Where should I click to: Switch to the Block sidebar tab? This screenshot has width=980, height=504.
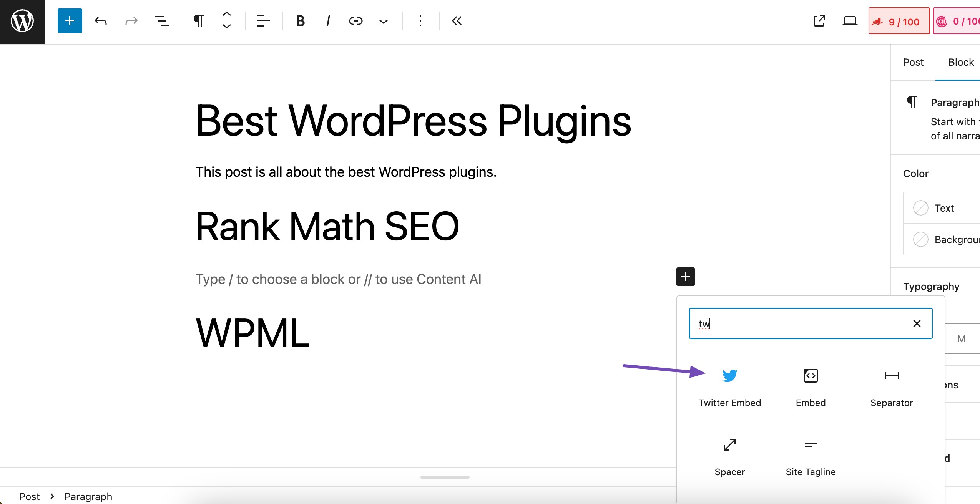click(x=961, y=62)
